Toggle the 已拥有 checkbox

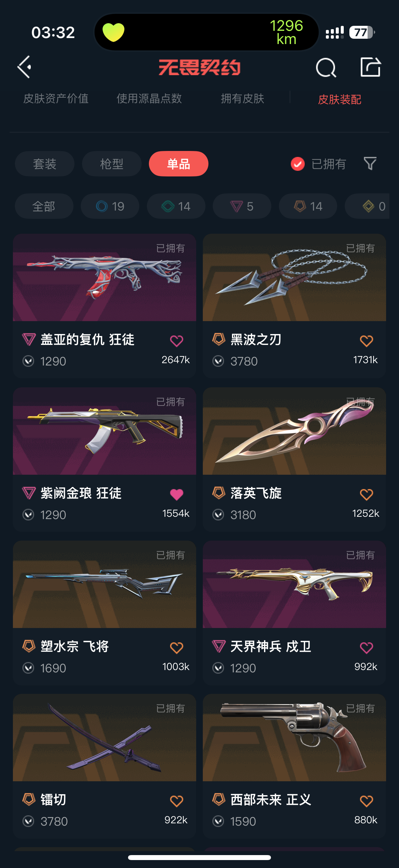(x=297, y=164)
